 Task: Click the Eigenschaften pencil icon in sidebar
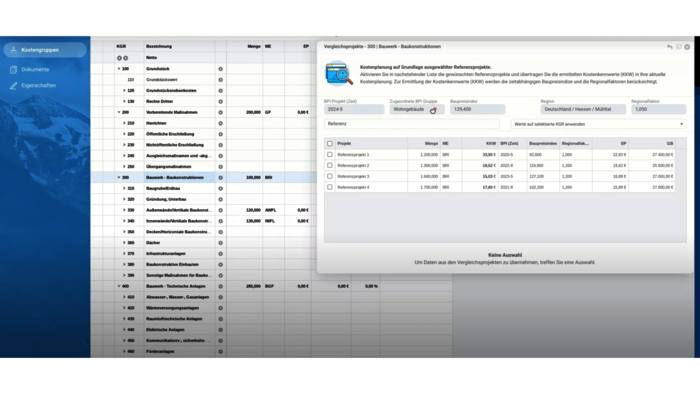click(13, 85)
